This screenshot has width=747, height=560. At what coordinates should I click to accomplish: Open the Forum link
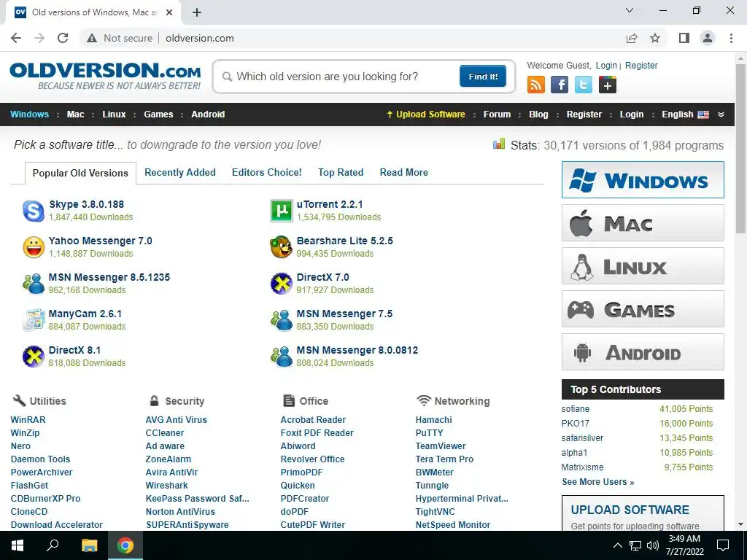click(497, 114)
